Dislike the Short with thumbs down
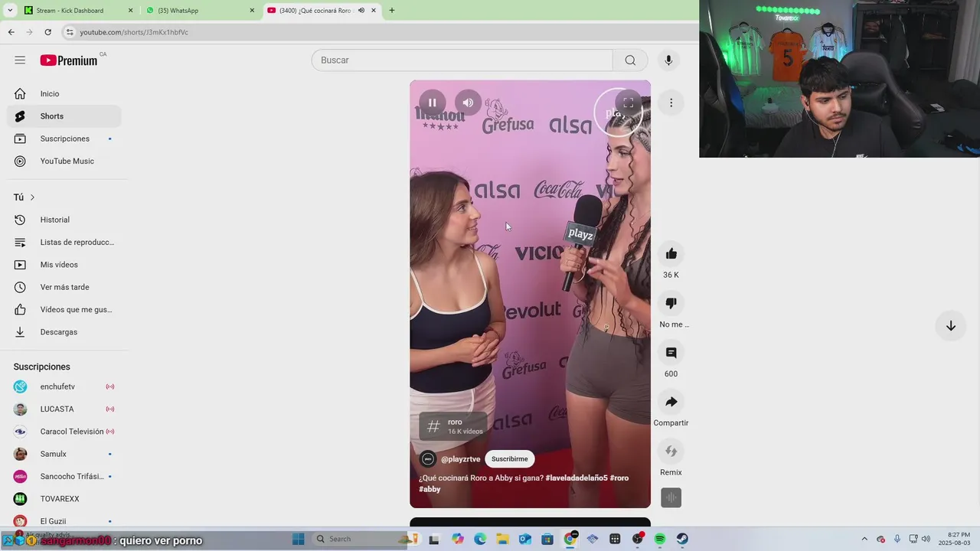 (671, 303)
